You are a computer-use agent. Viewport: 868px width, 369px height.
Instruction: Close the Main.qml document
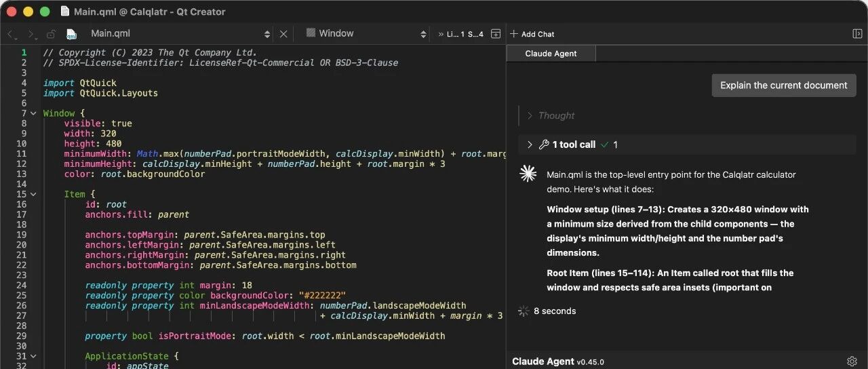tap(283, 34)
